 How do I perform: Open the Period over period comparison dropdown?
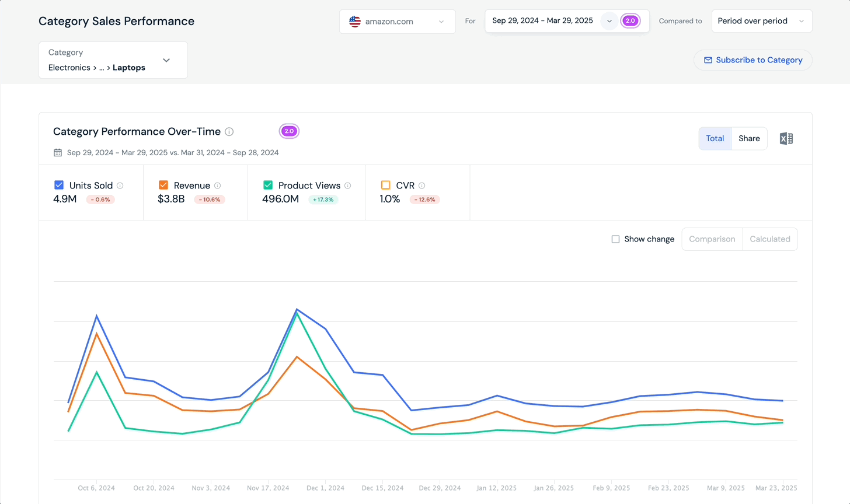click(761, 20)
